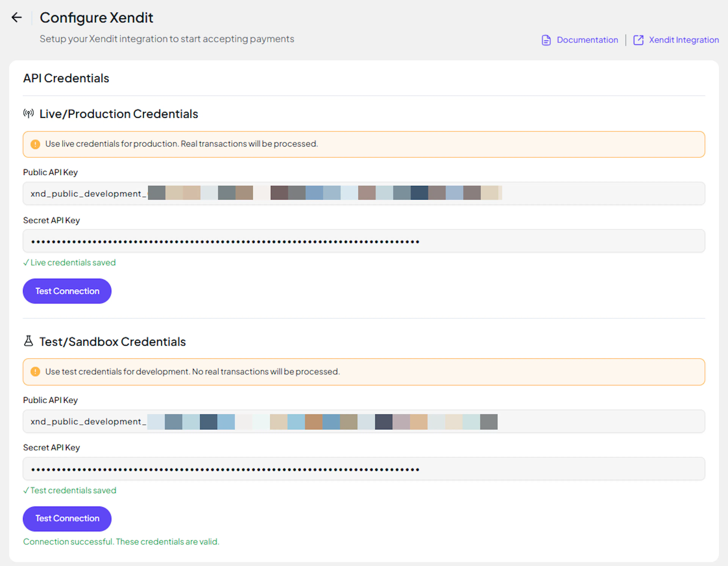This screenshot has width=728, height=566.
Task: Click the live credentials warning icon
Action: (35, 144)
